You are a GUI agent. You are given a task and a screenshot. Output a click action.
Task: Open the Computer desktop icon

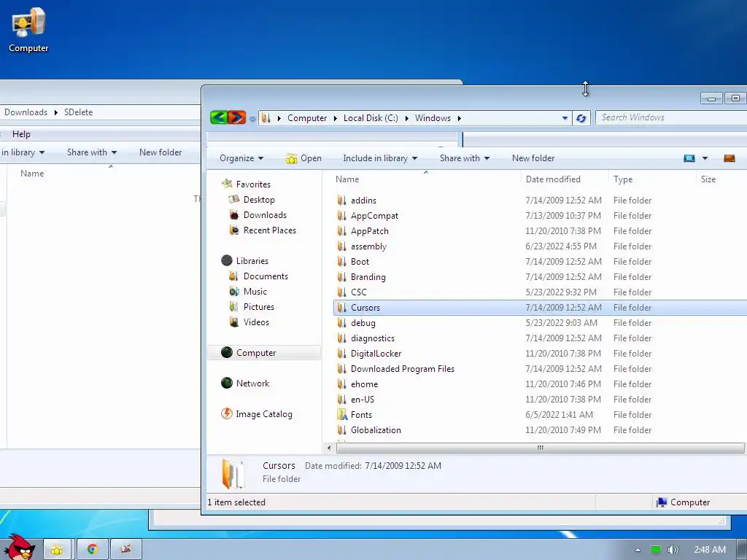tap(28, 29)
